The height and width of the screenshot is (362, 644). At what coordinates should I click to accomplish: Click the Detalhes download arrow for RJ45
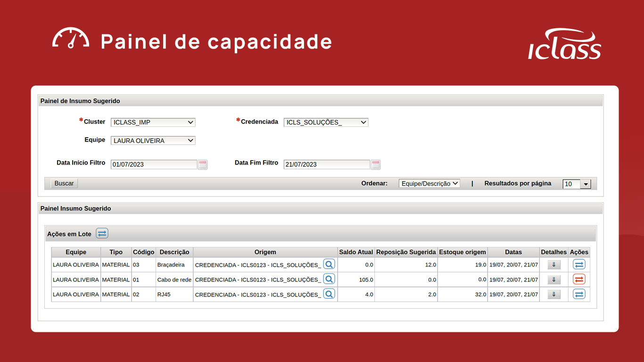[553, 294]
